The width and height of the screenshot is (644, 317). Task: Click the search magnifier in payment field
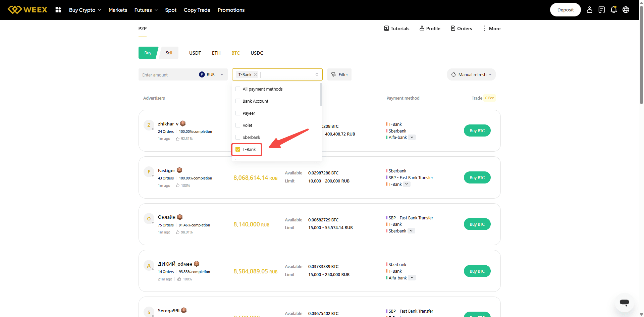pos(317,74)
